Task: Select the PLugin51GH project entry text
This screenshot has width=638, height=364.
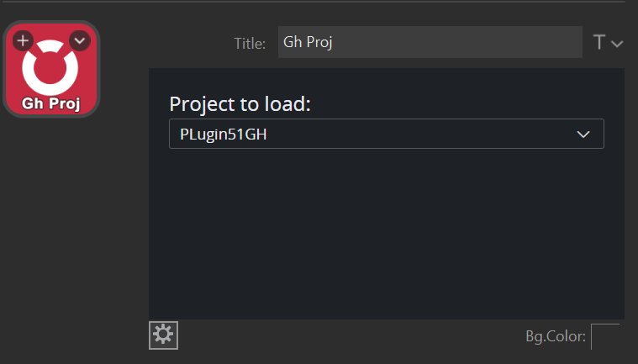Action: pyautogui.click(x=224, y=134)
